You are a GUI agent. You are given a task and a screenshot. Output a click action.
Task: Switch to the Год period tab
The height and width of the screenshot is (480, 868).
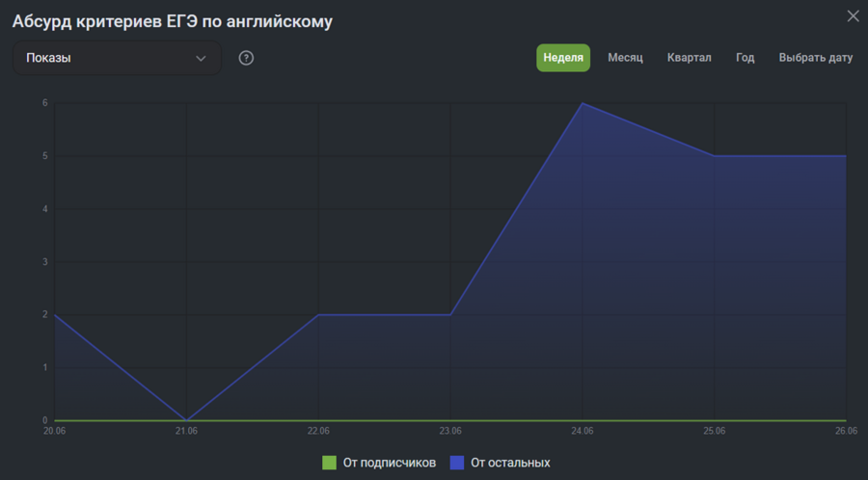(746, 58)
